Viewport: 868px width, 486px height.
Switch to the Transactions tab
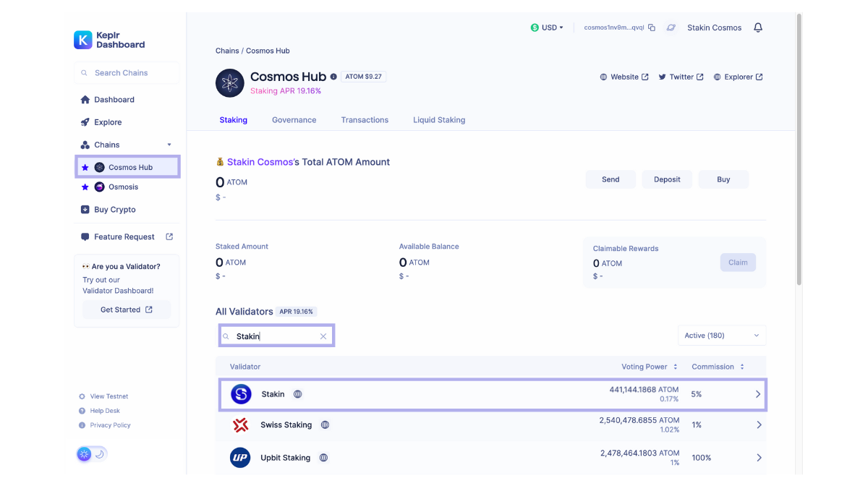[365, 120]
